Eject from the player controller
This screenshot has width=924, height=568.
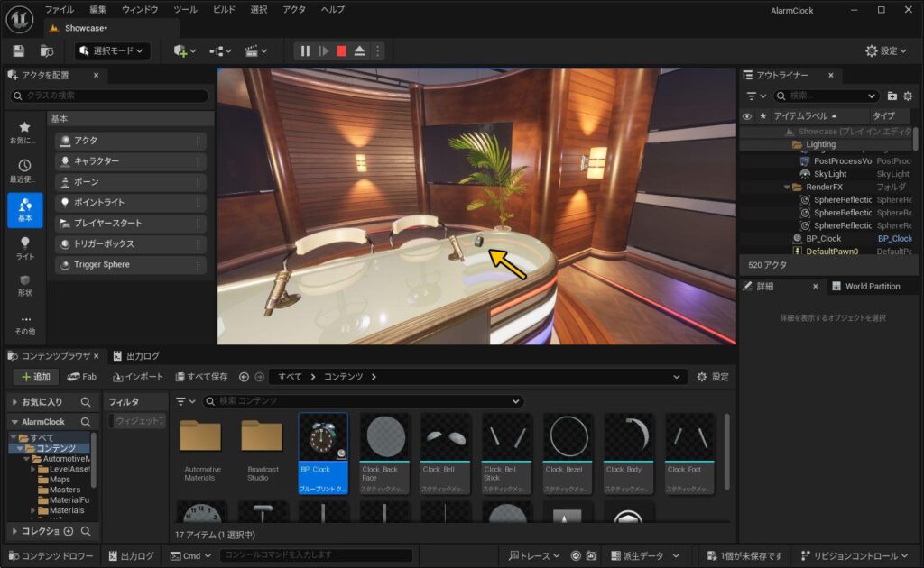[x=360, y=51]
